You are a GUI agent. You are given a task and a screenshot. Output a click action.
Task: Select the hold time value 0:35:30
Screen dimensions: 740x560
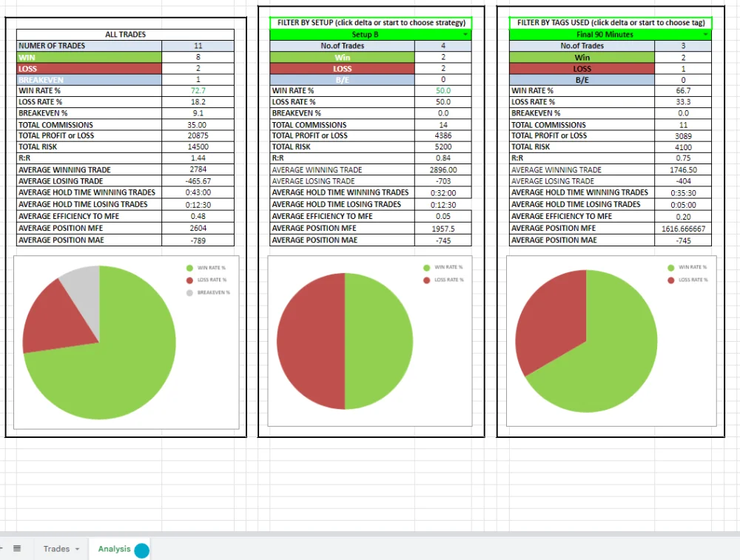click(x=683, y=192)
